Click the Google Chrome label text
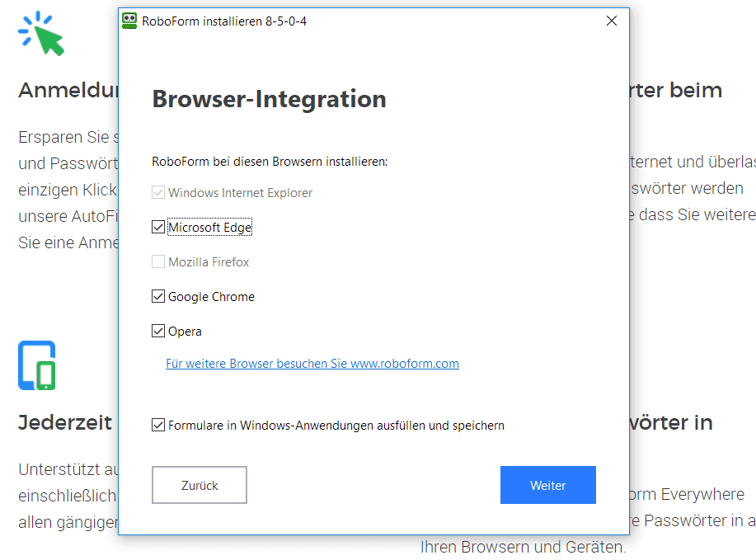This screenshot has height=560, width=756. click(211, 297)
